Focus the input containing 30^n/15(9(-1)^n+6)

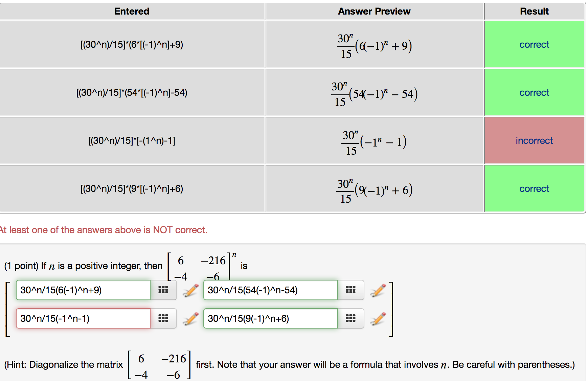click(271, 318)
